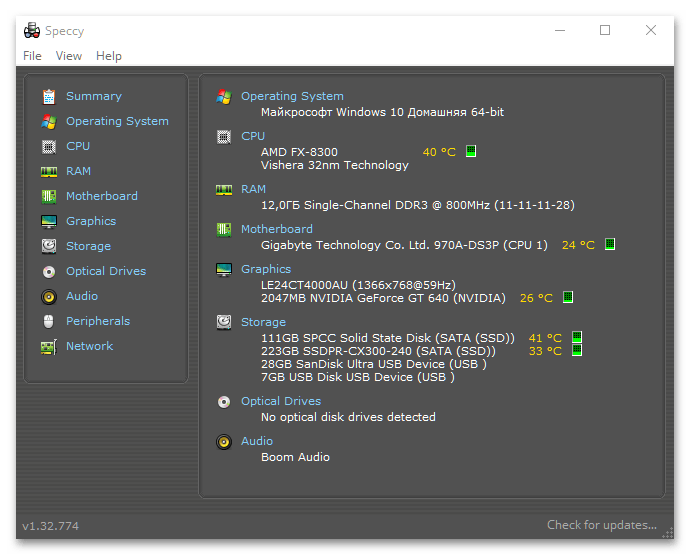Click the Windows flag icon in summary panel
Viewport: 690px width, 555px height.
click(x=224, y=96)
